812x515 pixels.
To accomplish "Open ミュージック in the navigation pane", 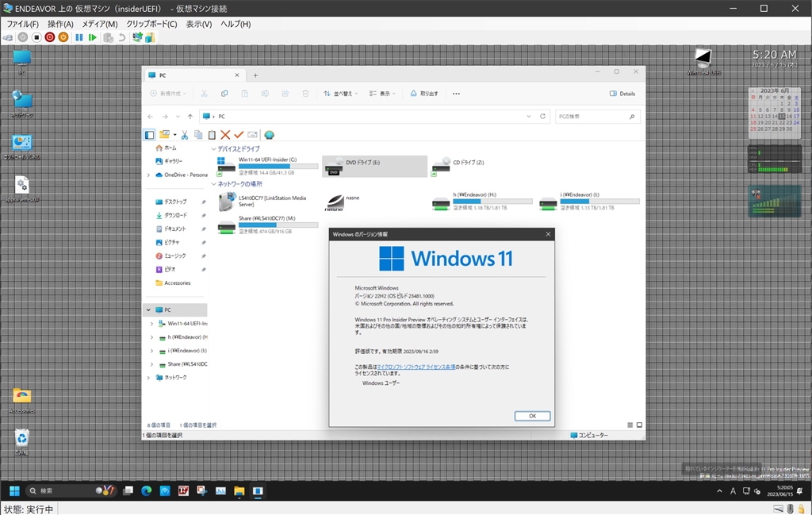I will [175, 256].
